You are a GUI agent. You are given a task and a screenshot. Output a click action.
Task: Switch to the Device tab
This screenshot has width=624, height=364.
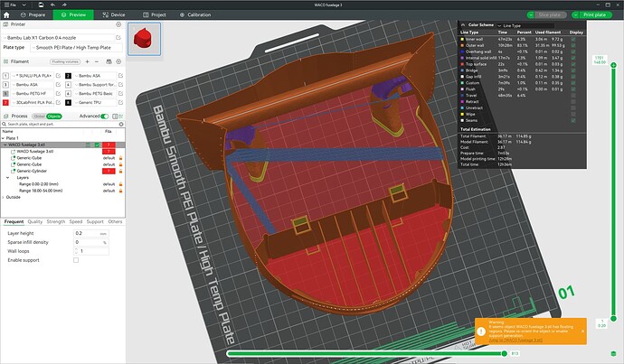(114, 14)
